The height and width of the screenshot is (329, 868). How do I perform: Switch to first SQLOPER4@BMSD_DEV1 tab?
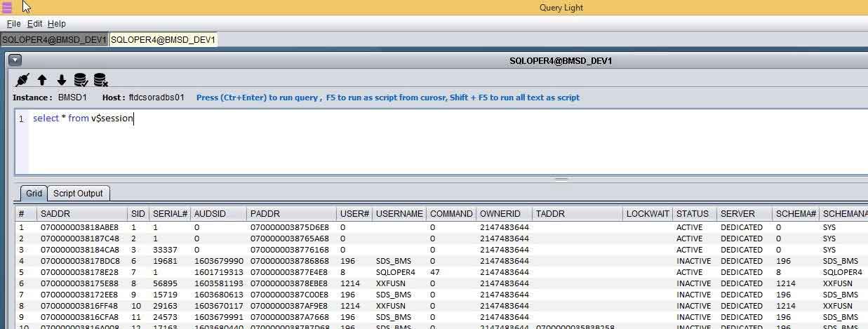(54, 40)
